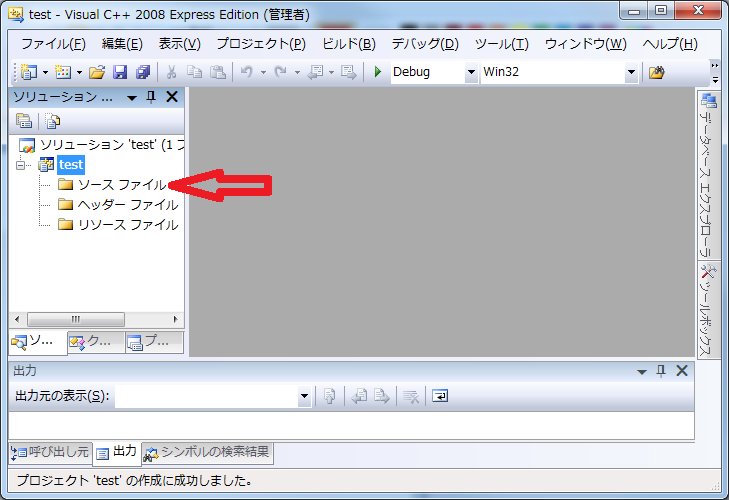
Task: Switch to the シンボルの検索結果 tab
Action: click(207, 453)
